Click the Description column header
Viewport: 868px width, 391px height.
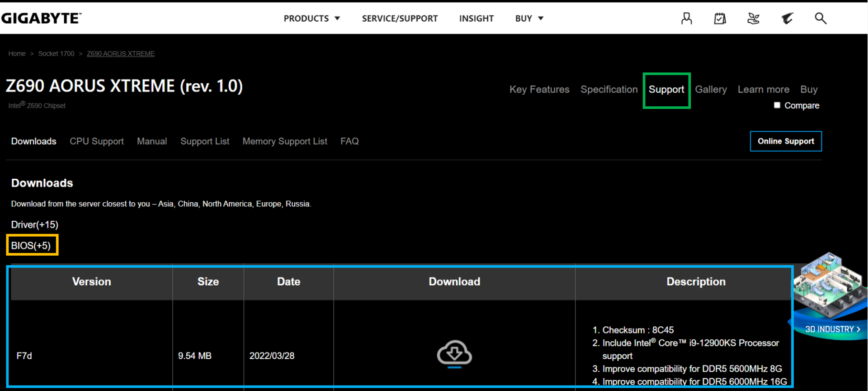pos(696,281)
